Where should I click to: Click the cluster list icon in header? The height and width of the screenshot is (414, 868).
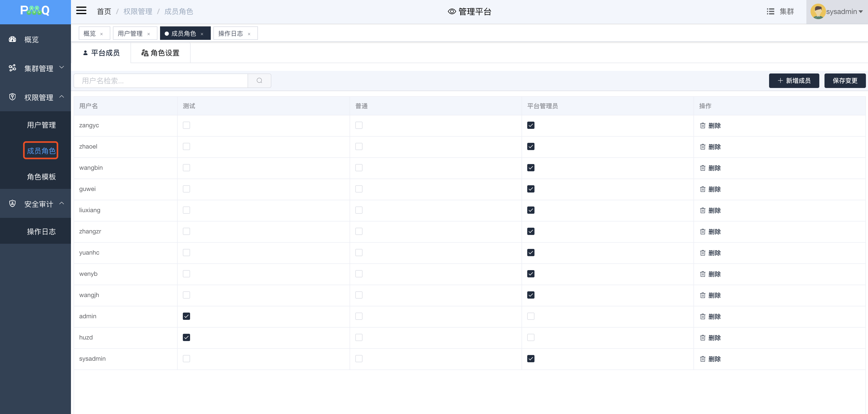click(770, 11)
